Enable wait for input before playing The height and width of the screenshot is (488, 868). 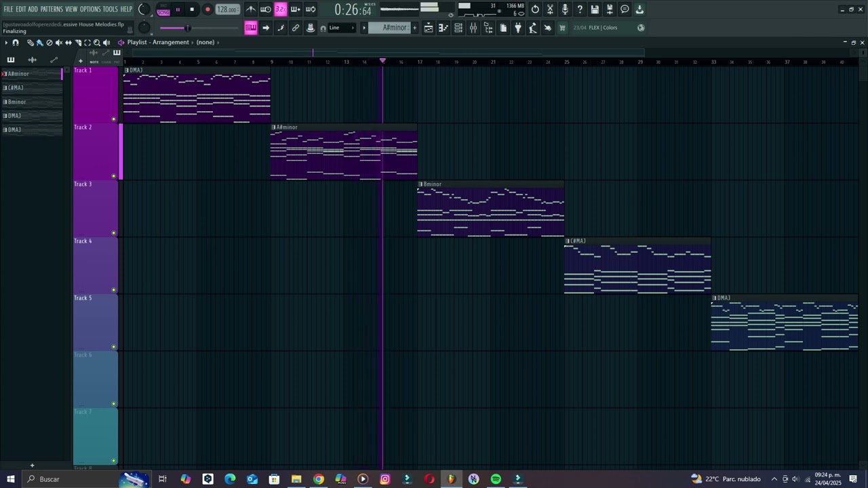[266, 9]
